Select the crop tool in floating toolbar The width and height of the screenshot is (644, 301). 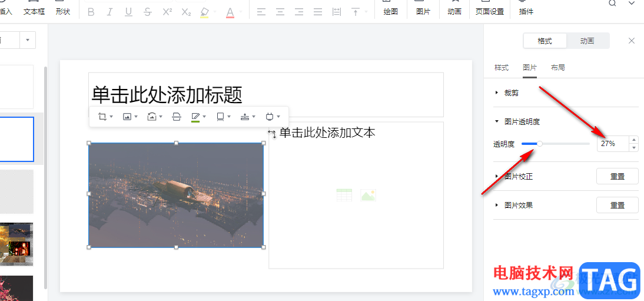(x=102, y=117)
